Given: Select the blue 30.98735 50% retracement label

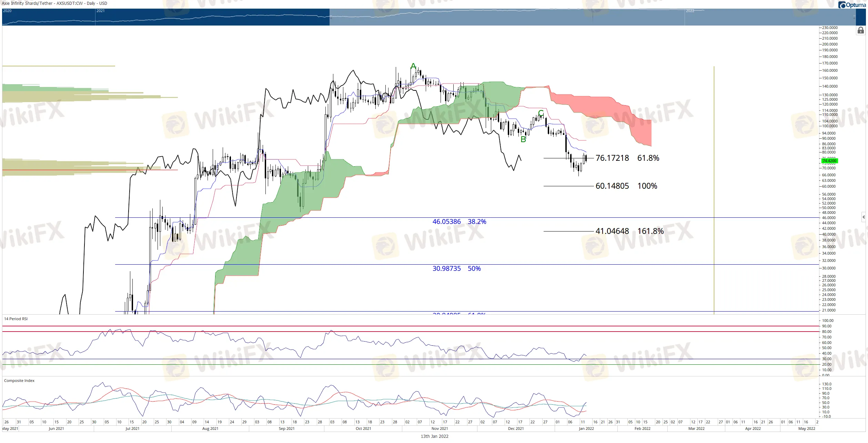Looking at the screenshot, I should click(456, 268).
